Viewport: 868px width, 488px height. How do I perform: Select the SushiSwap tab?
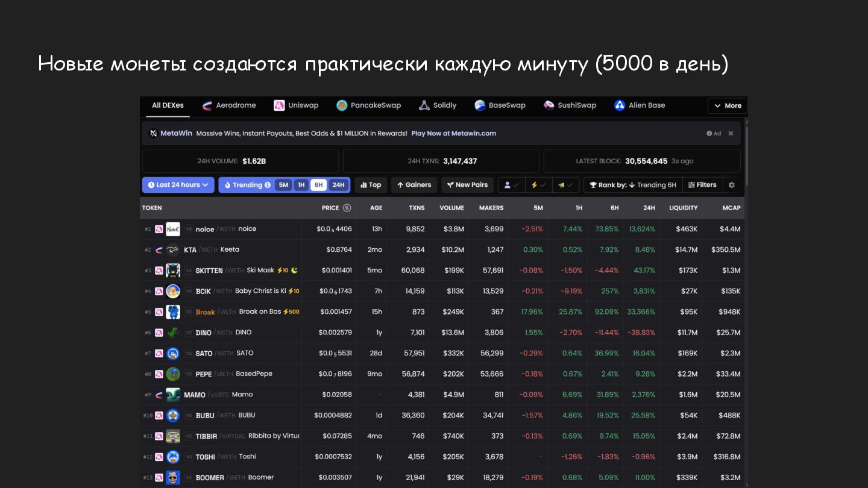pos(570,105)
